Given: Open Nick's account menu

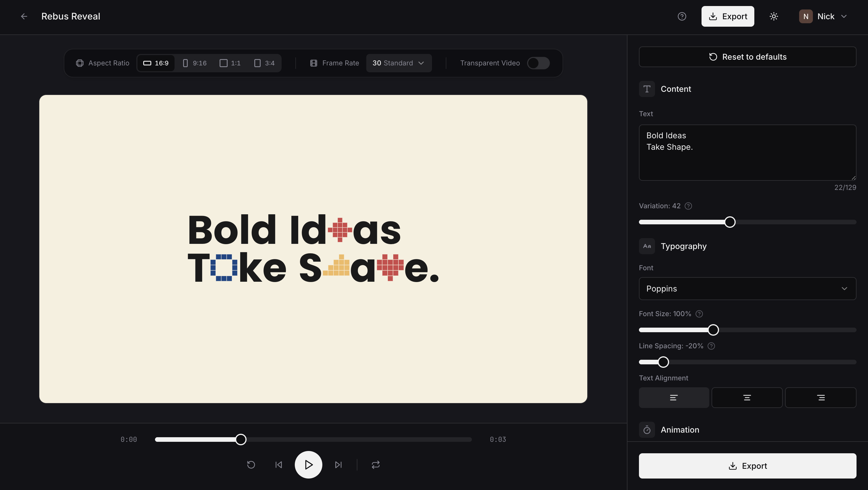Looking at the screenshot, I should (x=823, y=16).
